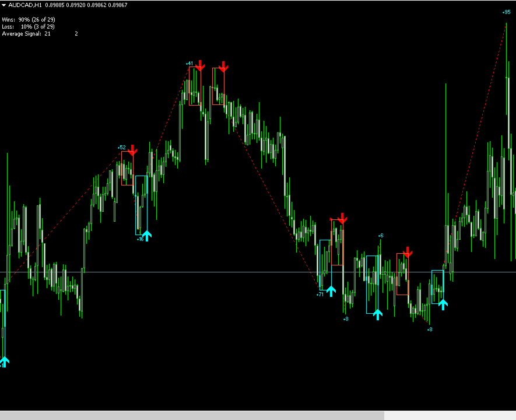
Task: Click the AUDCAD,H1 chart title text
Action: (x=25, y=5)
